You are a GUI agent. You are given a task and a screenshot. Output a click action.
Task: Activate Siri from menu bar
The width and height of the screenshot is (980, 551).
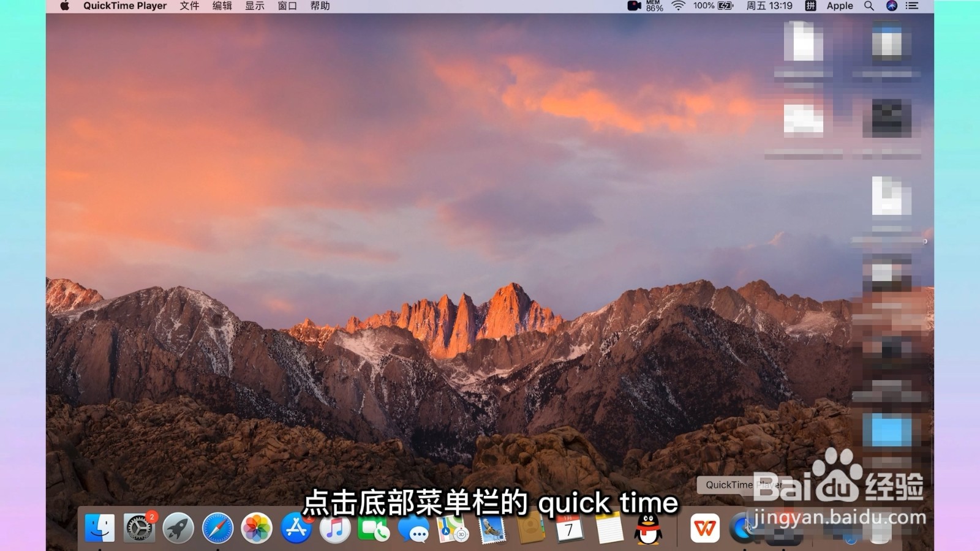pos(891,6)
